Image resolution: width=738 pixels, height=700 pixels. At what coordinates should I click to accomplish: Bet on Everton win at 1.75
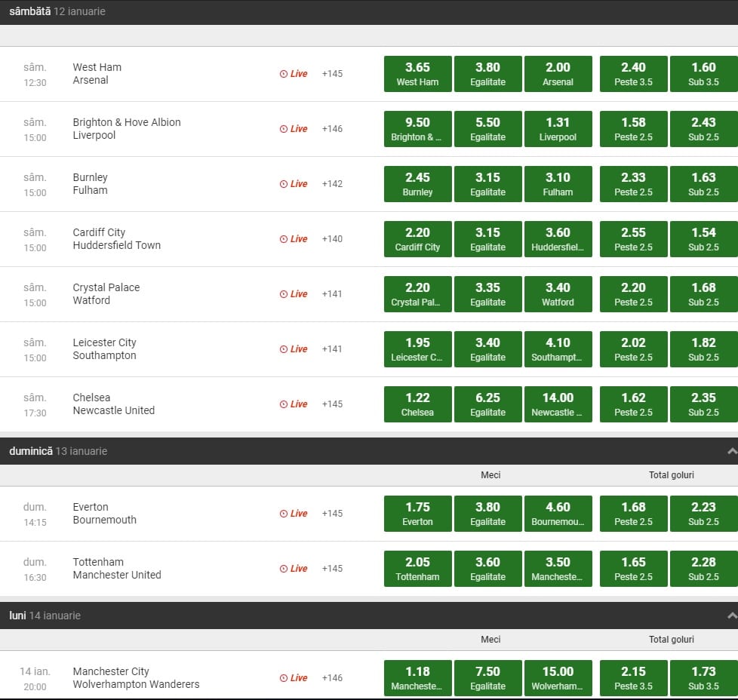point(417,514)
